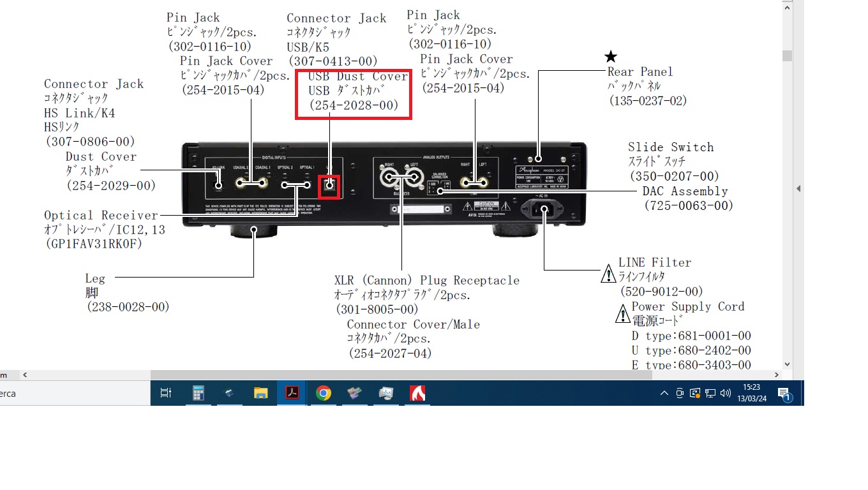The height and width of the screenshot is (490, 868).
Task: Switch to the Adobe Acrobat taskbar icon
Action: coord(292,393)
